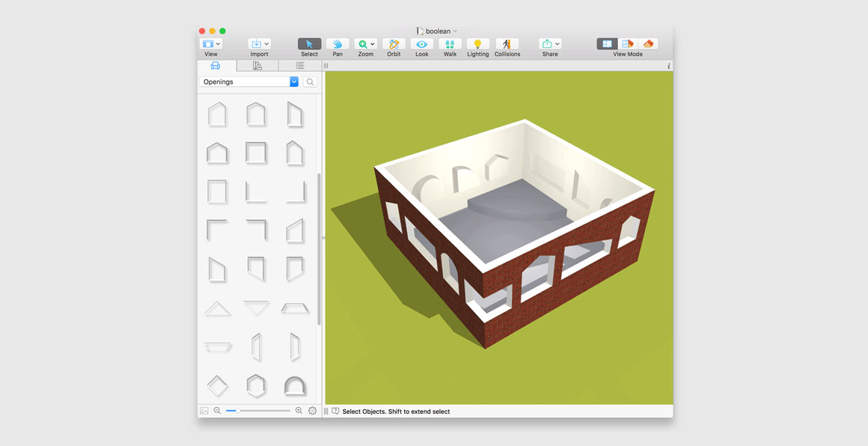868x446 pixels.
Task: Click the Import icon in toolbar
Action: [257, 44]
